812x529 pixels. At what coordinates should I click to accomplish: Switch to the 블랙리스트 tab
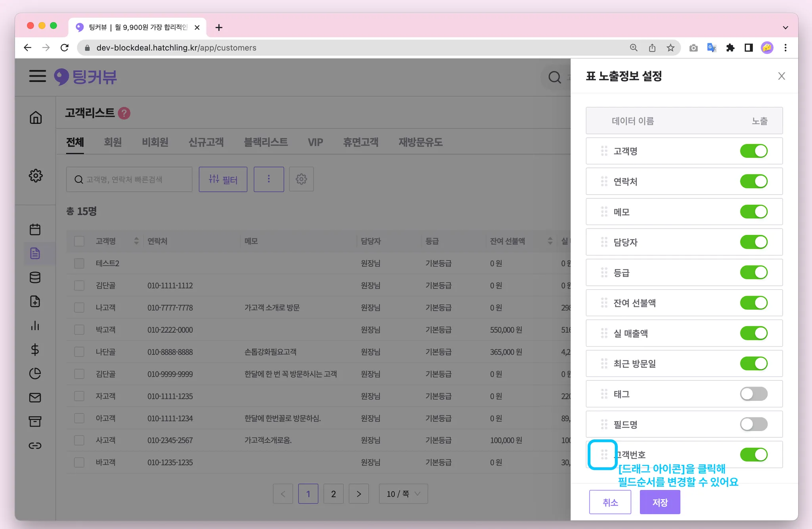point(266,142)
